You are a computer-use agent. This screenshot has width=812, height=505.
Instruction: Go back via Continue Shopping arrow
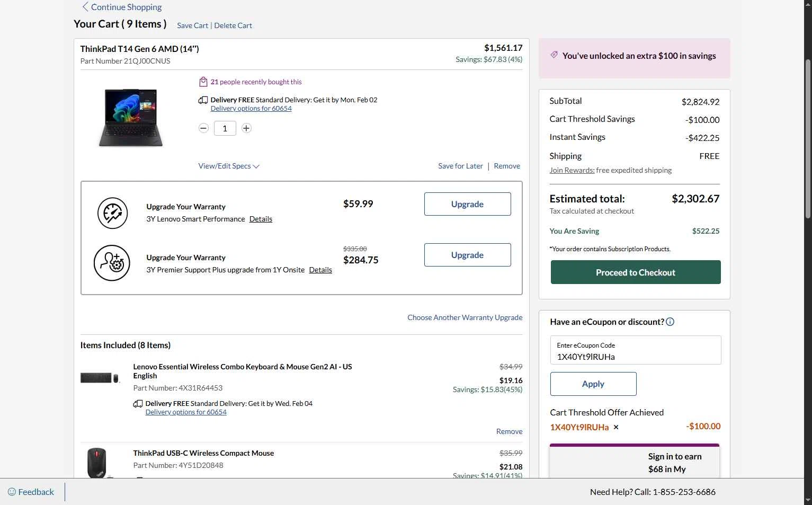(x=85, y=7)
